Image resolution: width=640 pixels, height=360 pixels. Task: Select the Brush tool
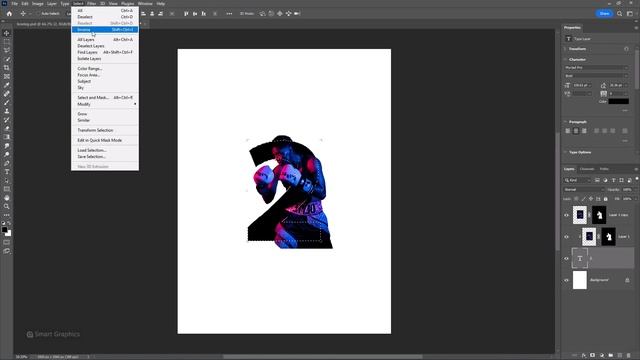pos(7,102)
